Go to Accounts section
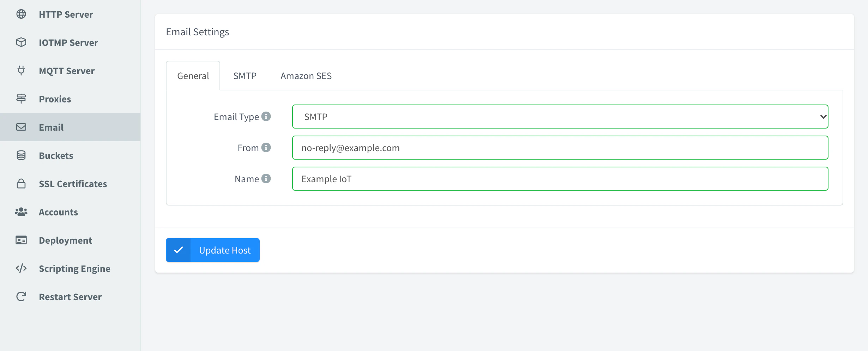Viewport: 868px width, 351px height. tap(70, 212)
